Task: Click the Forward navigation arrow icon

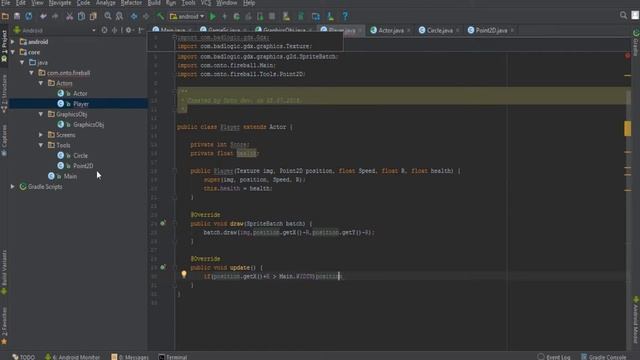Action: 146,16
